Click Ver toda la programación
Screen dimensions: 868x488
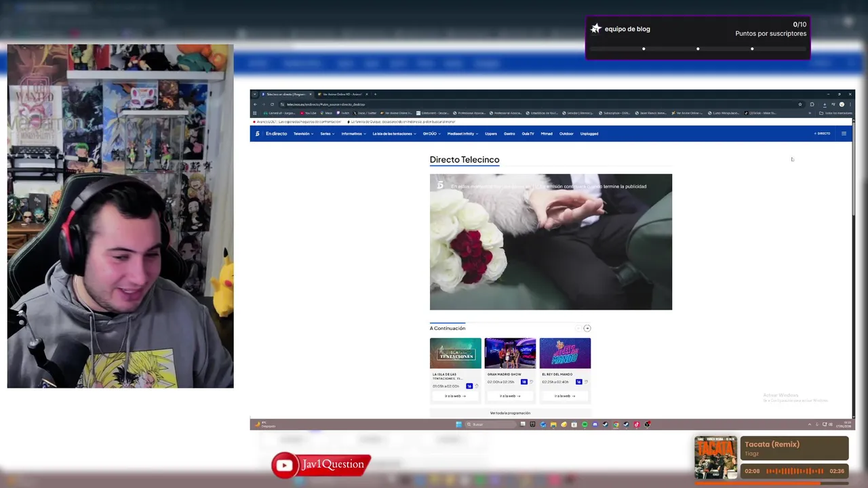tap(510, 413)
